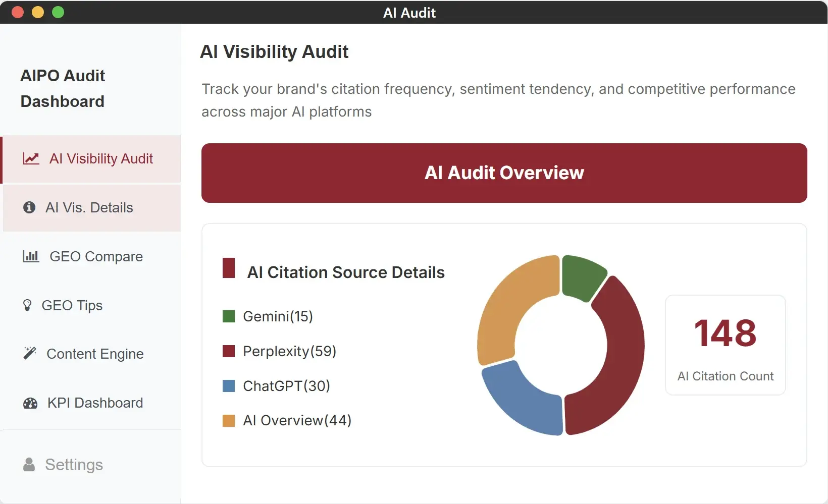Click the green Gemini legend swatch
This screenshot has height=504, width=828.
(229, 316)
